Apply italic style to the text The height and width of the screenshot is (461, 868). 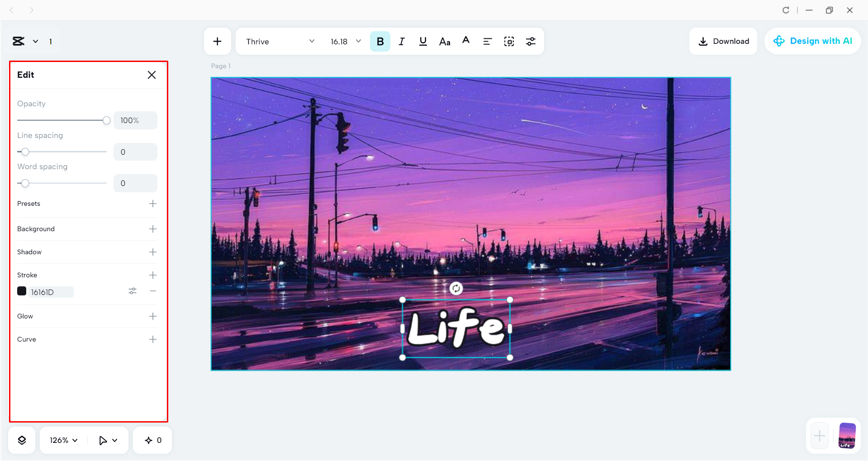pos(401,41)
